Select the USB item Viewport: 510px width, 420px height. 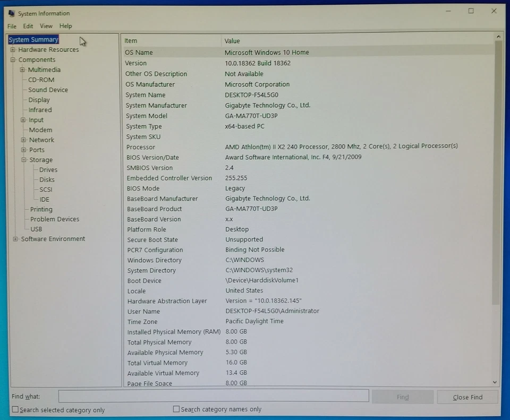[36, 229]
